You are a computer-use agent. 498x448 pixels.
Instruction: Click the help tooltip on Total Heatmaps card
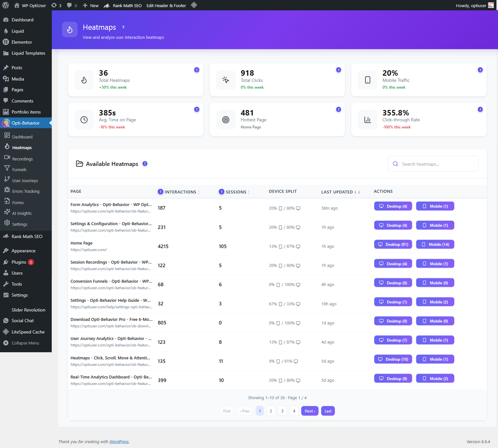click(x=197, y=70)
